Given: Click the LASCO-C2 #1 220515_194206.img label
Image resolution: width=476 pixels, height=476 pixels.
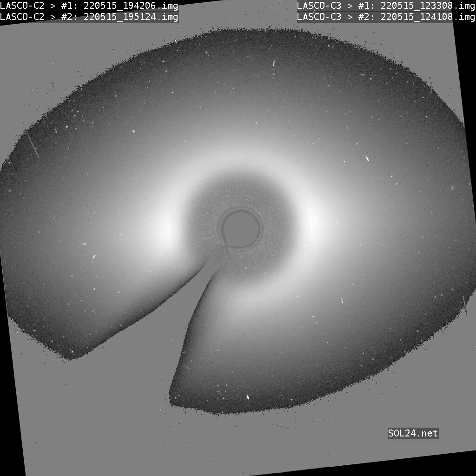Looking at the screenshot, I should [89, 6].
